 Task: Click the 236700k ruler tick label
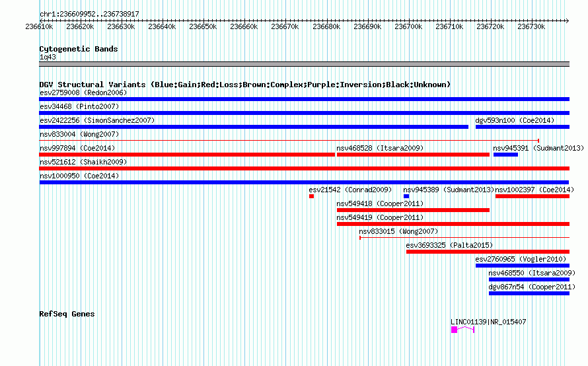pos(408,26)
